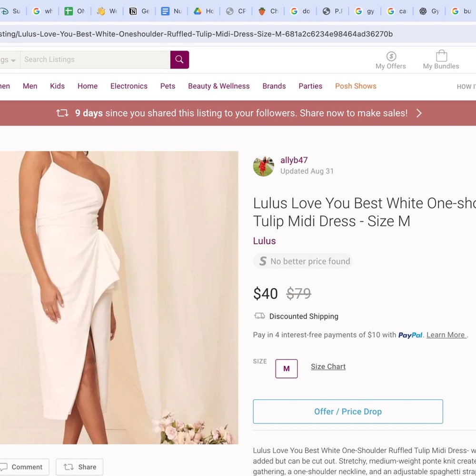Screen dimensions: 476x476
Task: Click the 'Discounted Shipping' label
Action: (x=304, y=317)
